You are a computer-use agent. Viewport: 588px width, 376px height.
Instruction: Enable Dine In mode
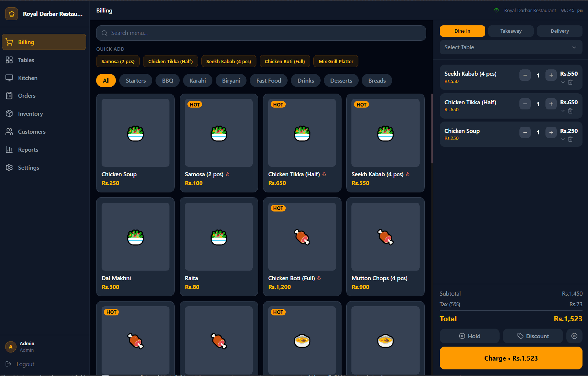[x=462, y=31]
